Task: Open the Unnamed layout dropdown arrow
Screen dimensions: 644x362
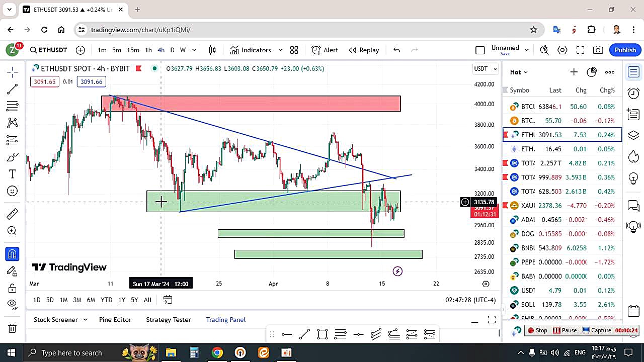Action: pyautogui.click(x=526, y=50)
